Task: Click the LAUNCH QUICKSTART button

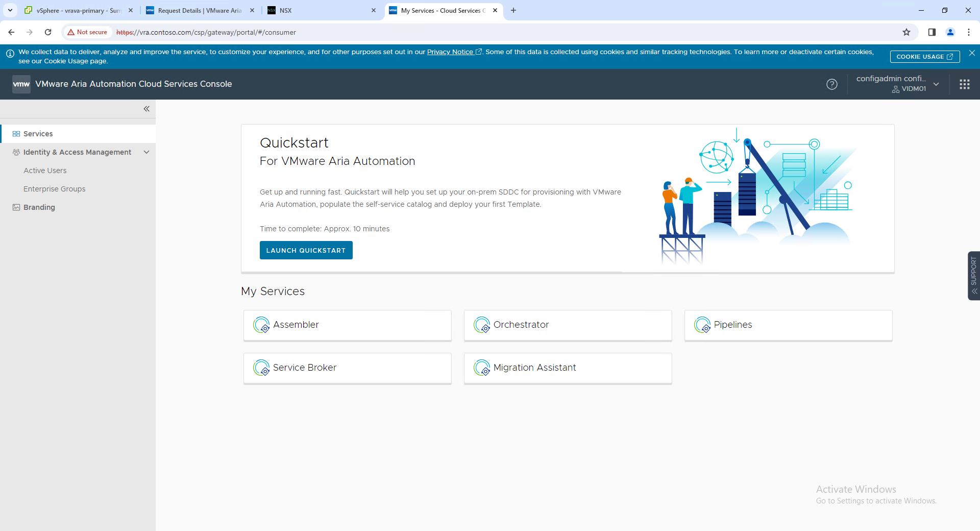Action: 306,250
